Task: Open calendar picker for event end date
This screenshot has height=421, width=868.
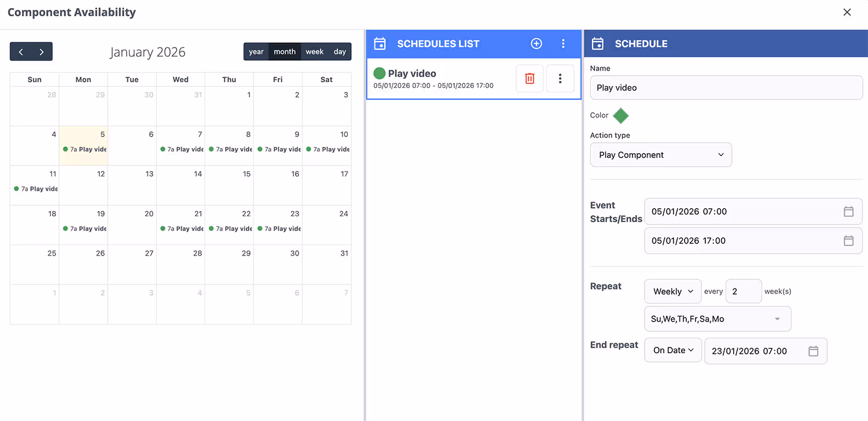Action: (x=848, y=241)
